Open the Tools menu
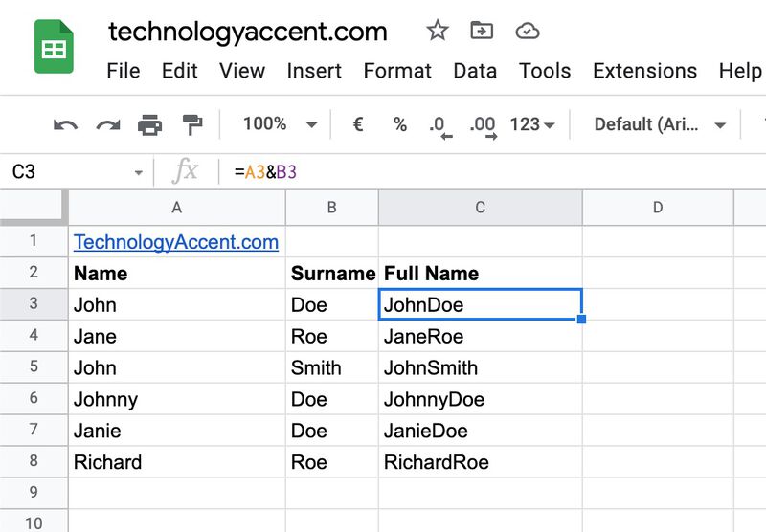The width and height of the screenshot is (766, 532). pos(545,71)
